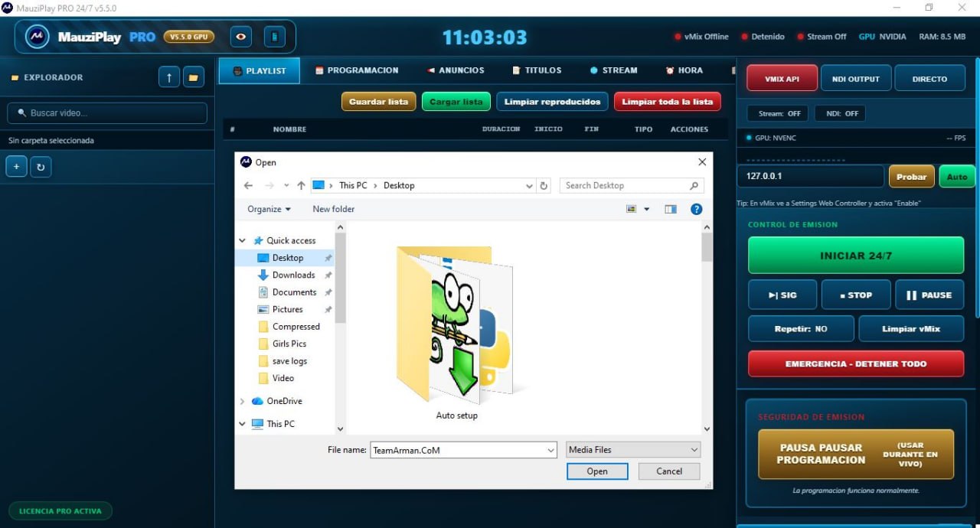Click the Probar connection button

(912, 176)
